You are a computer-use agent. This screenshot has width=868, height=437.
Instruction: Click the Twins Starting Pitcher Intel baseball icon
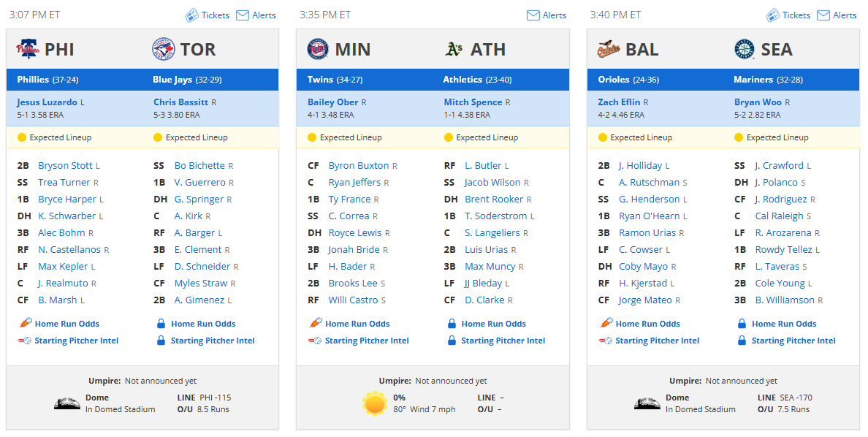pos(314,341)
